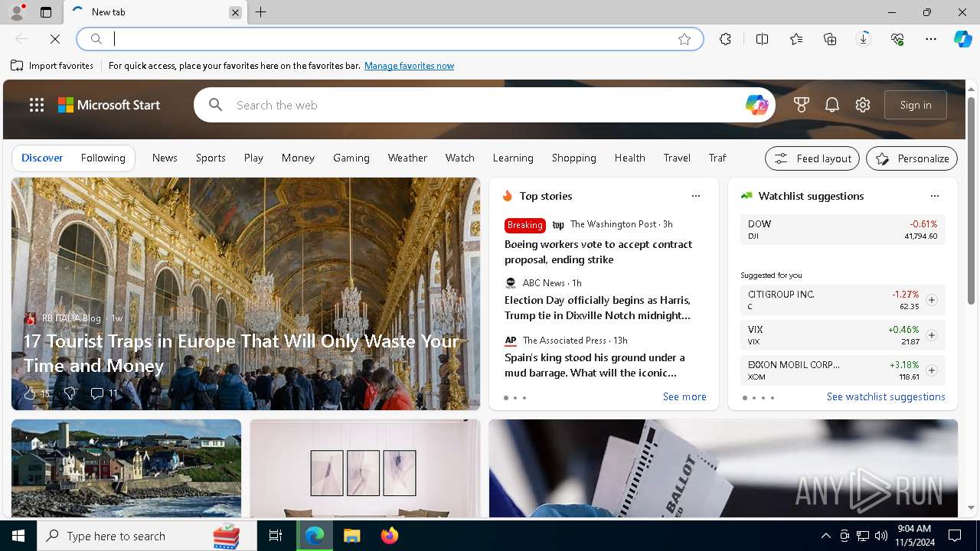The image size is (980, 551).
Task: Open split screen view
Action: pos(762,39)
